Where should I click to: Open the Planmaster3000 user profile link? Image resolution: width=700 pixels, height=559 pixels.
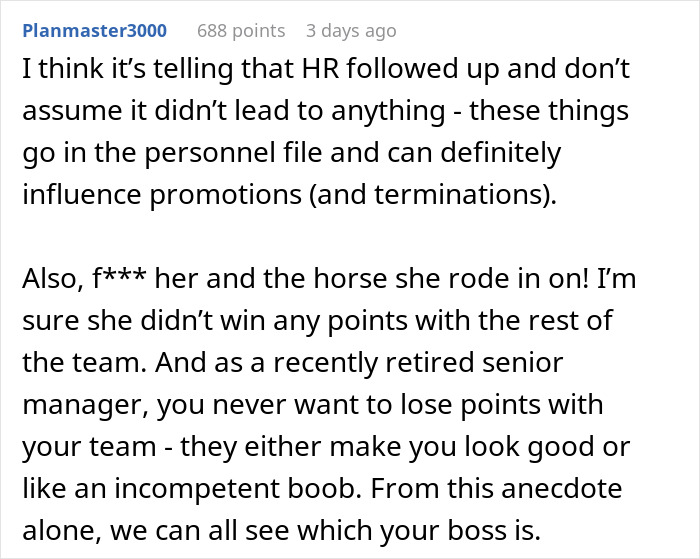click(95, 31)
